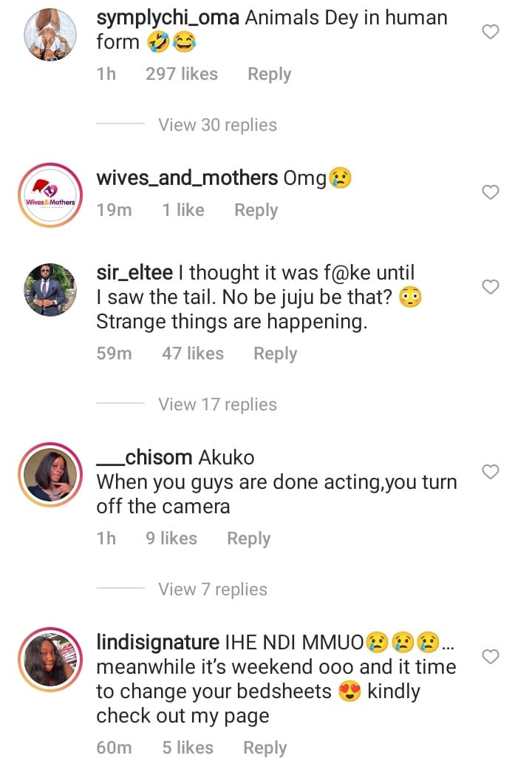Open the sir_eltee username link
The width and height of the screenshot is (532, 781).
pos(134,273)
